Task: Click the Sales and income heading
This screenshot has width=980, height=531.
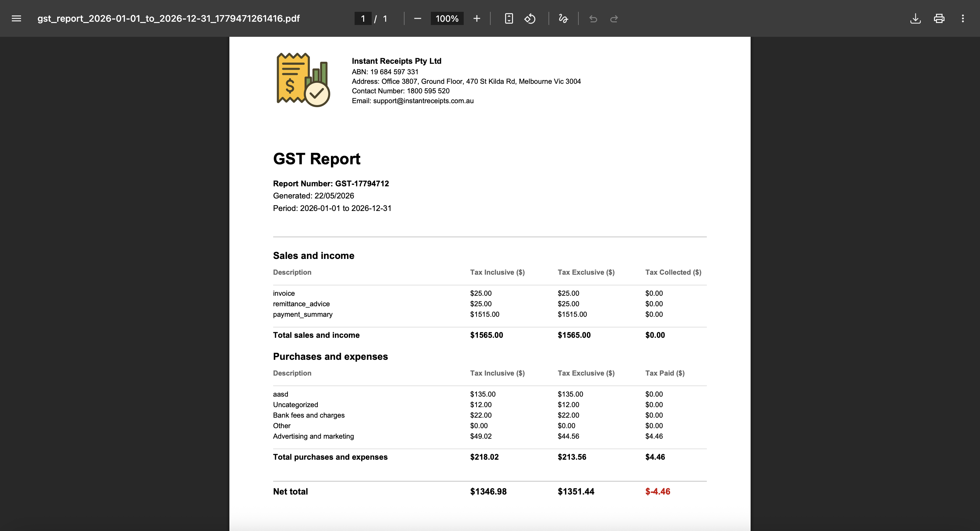Action: point(314,256)
